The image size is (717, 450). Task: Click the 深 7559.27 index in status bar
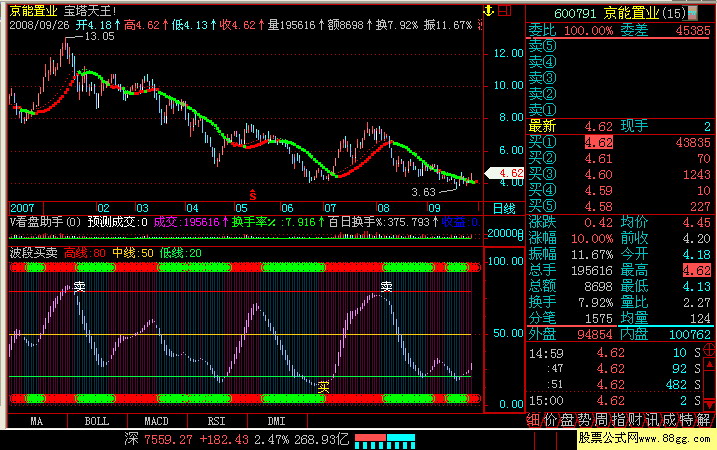coord(158,439)
